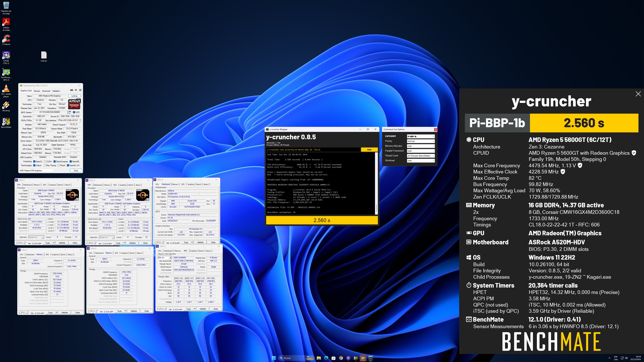
Task: Open Bench tab in CPU-Z Mainboard window
Action: point(199,184)
